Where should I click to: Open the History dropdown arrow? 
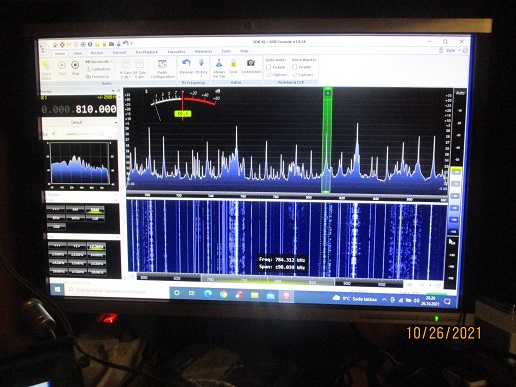(x=201, y=77)
